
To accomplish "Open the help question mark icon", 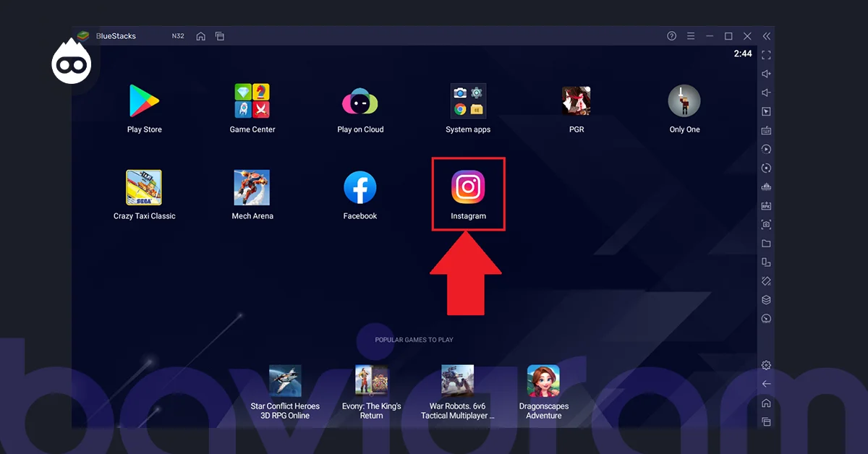I will click(672, 36).
